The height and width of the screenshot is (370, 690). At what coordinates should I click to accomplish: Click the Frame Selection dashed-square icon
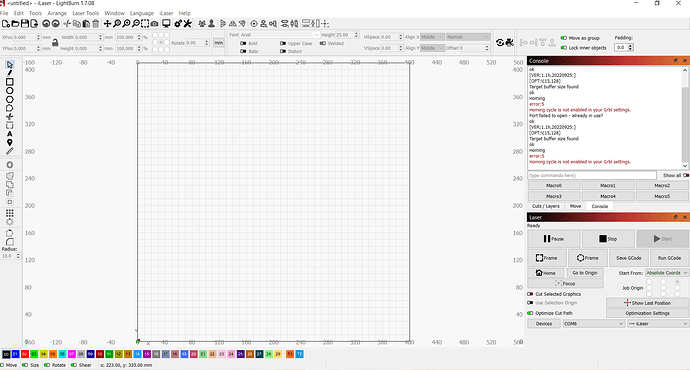[x=145, y=24]
